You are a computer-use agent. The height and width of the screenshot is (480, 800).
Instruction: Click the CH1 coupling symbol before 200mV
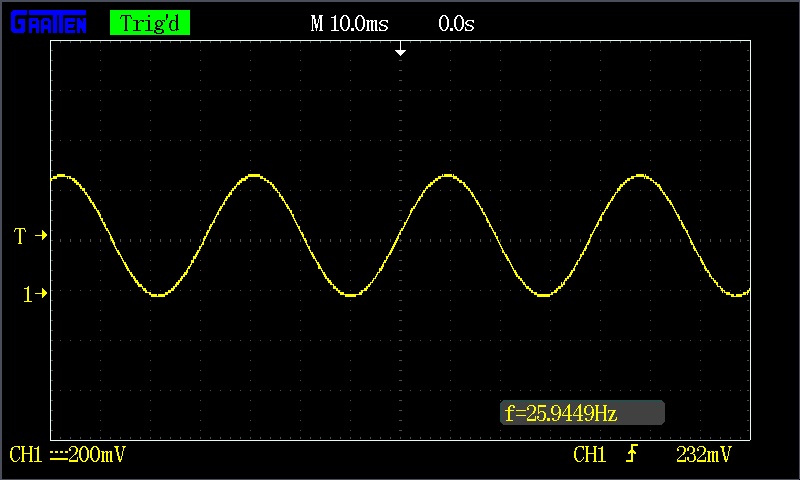coord(58,455)
